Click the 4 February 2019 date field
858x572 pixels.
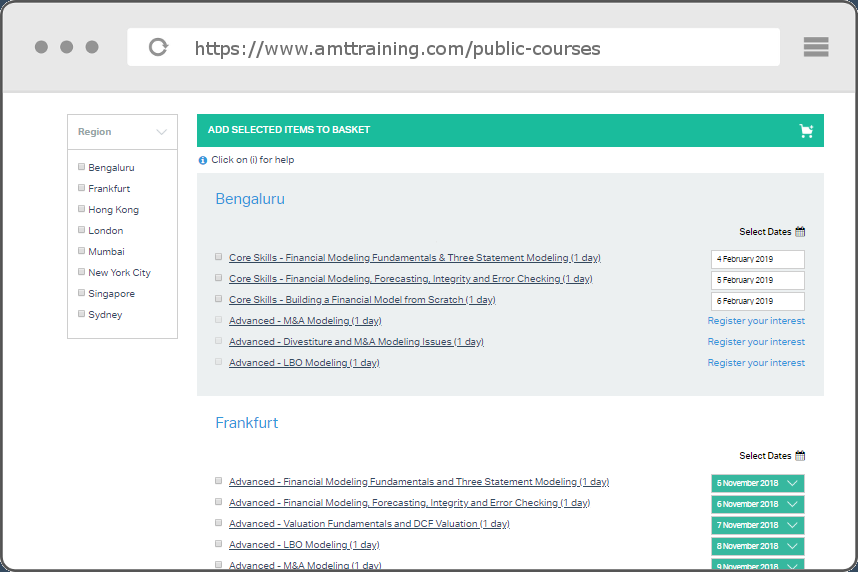(x=757, y=260)
